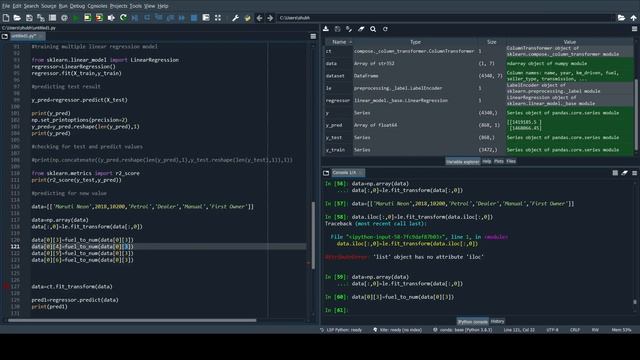Toggle the breakpoint on line 127

(x=6, y=287)
